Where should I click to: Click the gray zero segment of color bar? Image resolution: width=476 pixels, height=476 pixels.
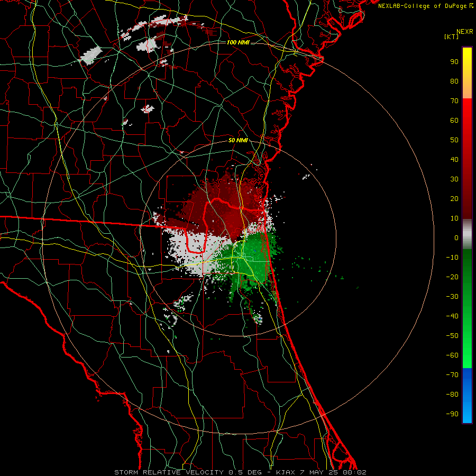pos(467,234)
